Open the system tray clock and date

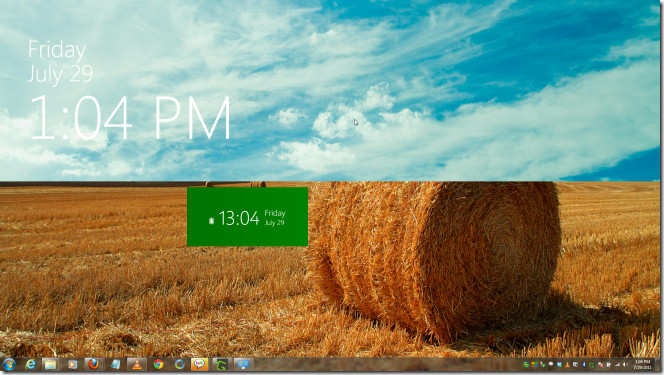(x=643, y=364)
